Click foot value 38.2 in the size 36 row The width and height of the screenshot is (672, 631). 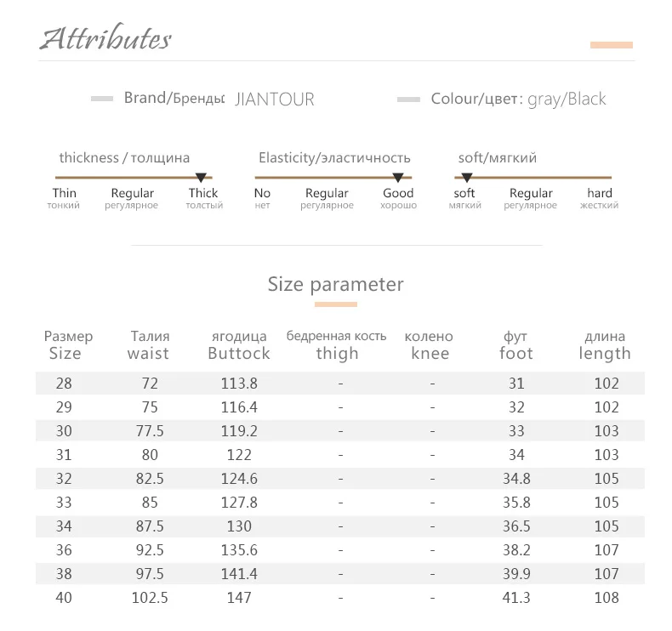point(516,550)
